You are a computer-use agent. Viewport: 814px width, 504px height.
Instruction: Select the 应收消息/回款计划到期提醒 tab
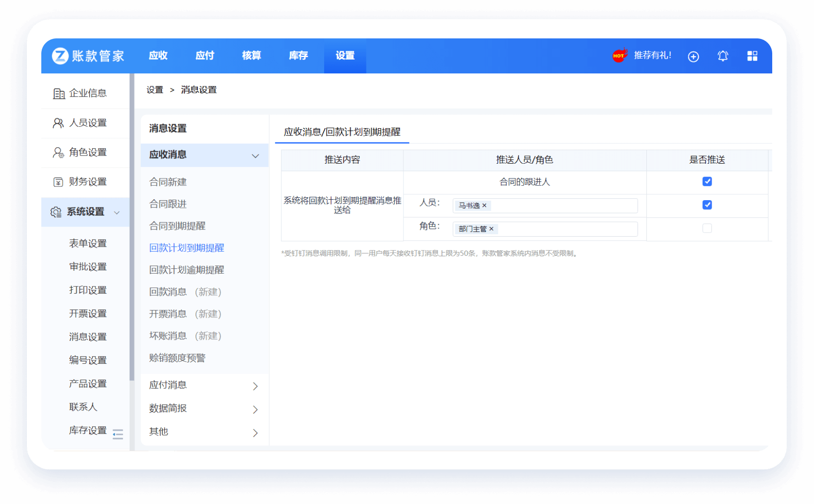(342, 132)
